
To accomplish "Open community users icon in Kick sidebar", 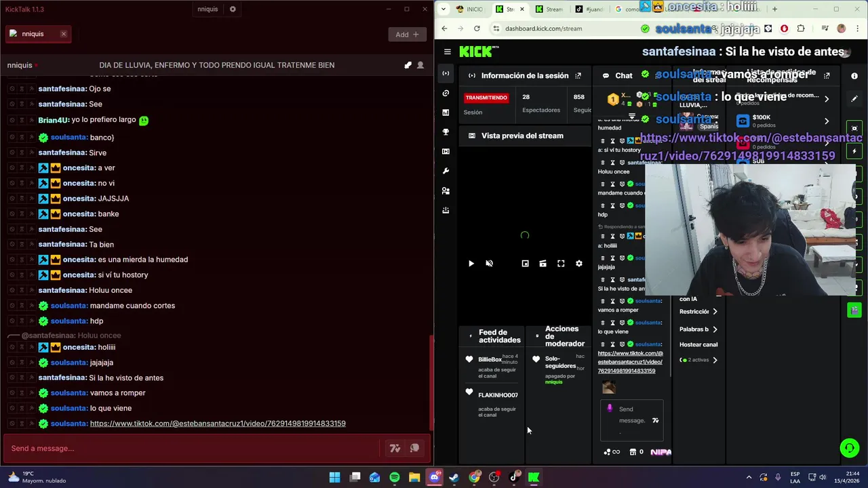I will [x=446, y=191].
